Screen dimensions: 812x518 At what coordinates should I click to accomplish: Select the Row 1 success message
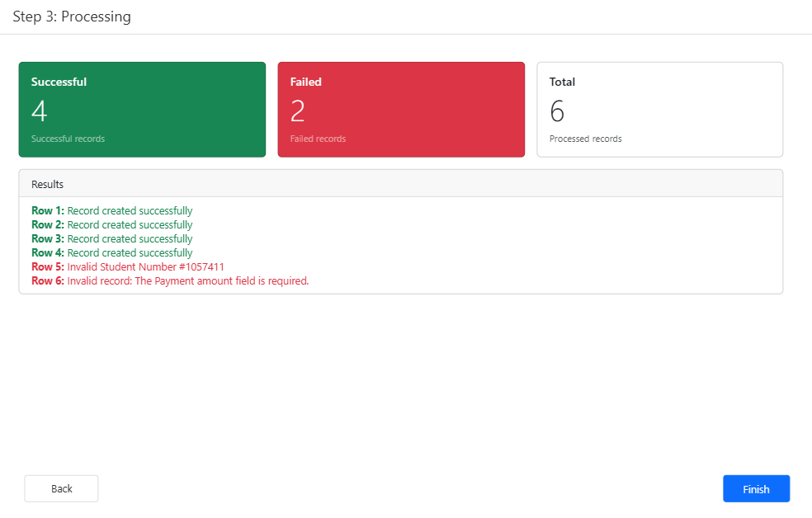[130, 211]
